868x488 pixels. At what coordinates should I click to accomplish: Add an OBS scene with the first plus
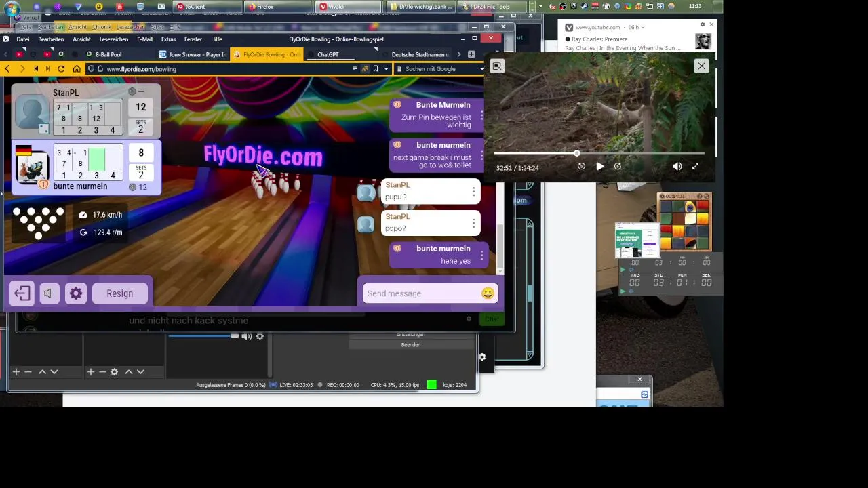coord(16,371)
